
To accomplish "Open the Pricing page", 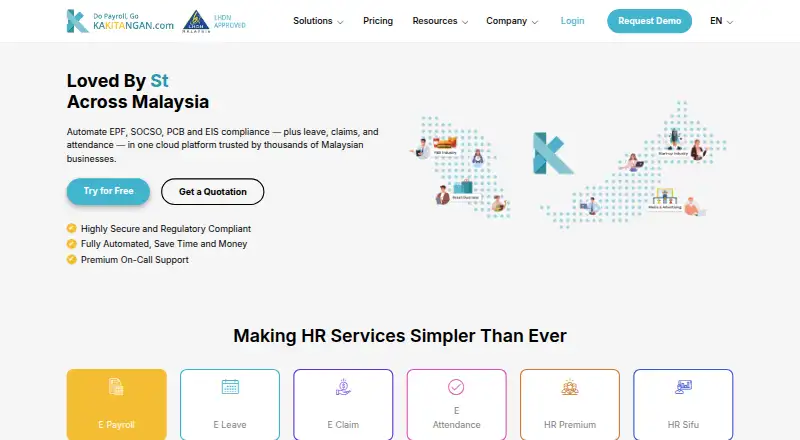I will (378, 21).
